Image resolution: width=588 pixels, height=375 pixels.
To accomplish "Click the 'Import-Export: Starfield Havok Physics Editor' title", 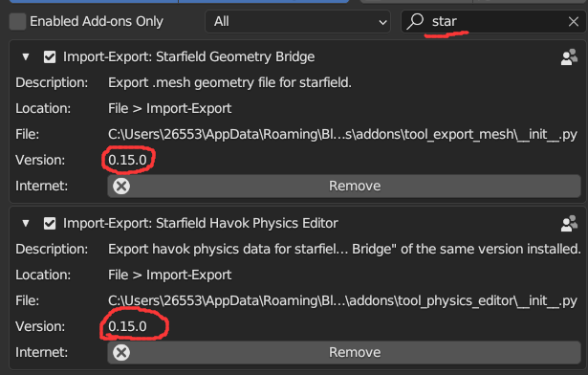I will (201, 223).
